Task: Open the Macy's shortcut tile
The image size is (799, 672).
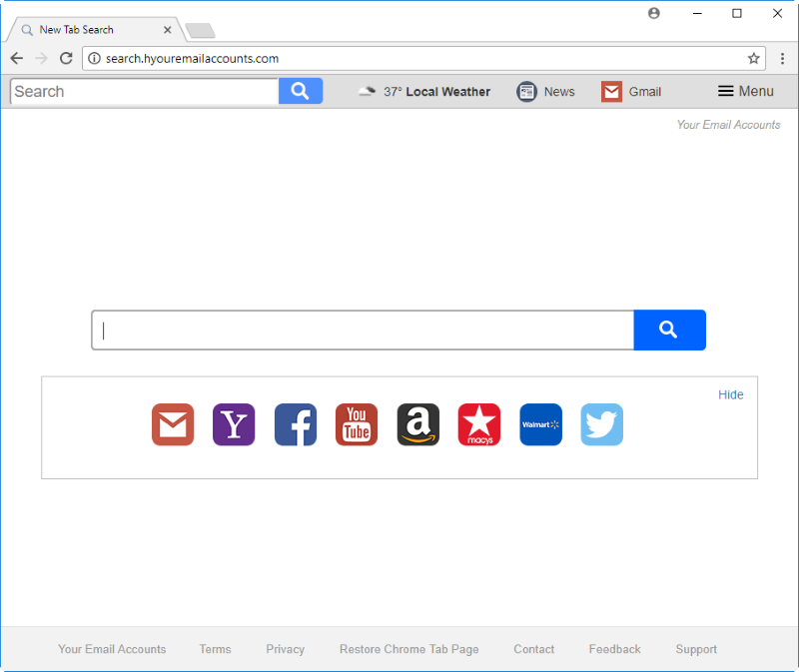Action: tap(479, 424)
